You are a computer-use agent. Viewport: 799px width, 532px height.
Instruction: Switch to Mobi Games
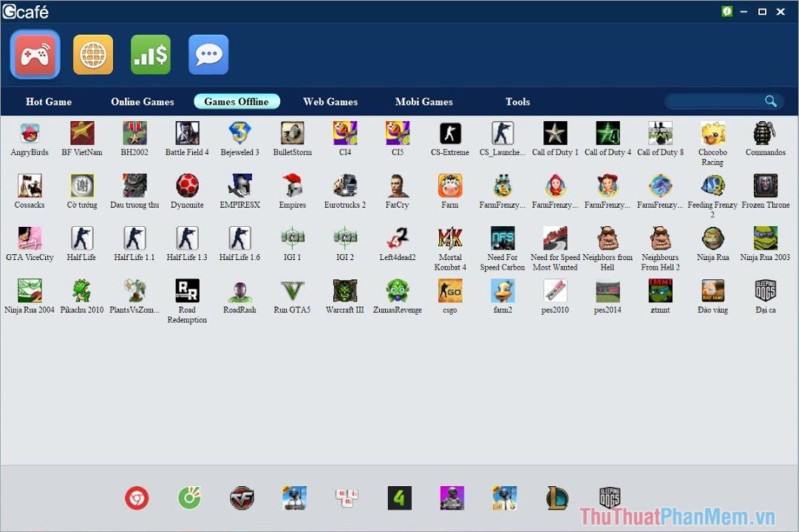tap(424, 101)
